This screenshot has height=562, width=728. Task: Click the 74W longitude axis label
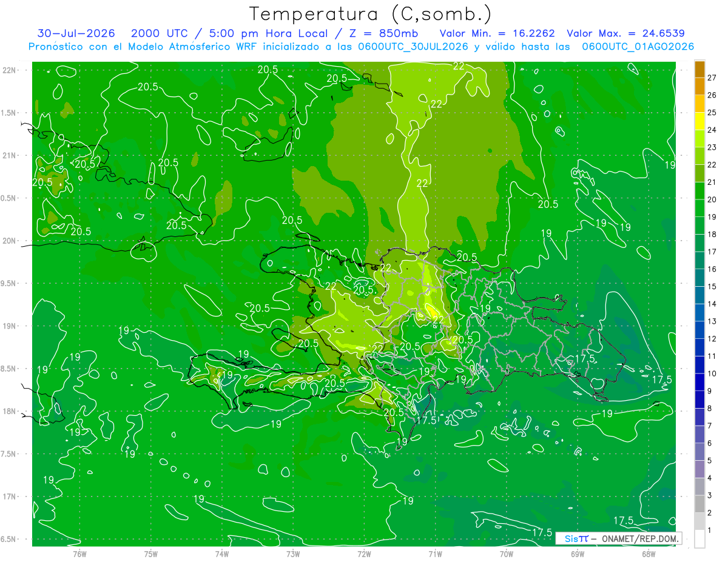coord(222,554)
